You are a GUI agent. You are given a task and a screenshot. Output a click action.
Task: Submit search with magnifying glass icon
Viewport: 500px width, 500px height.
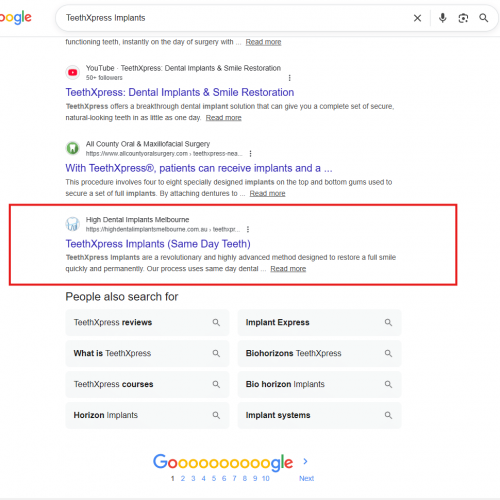pyautogui.click(x=484, y=18)
